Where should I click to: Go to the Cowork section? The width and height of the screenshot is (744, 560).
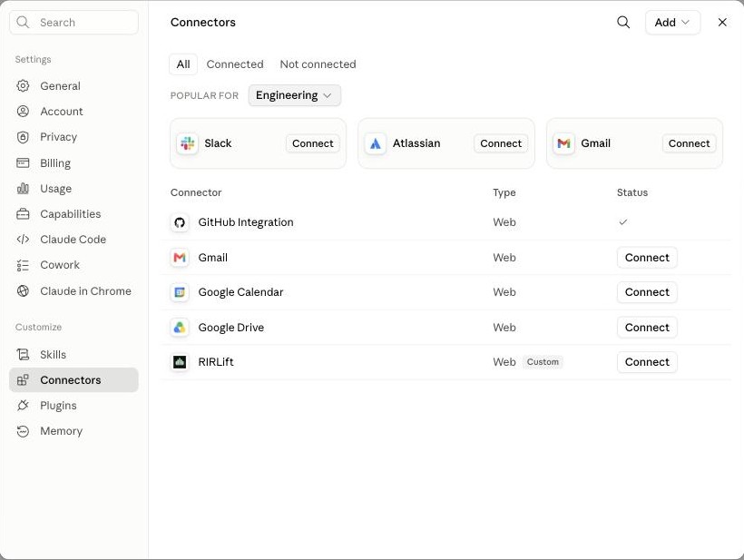click(74, 265)
